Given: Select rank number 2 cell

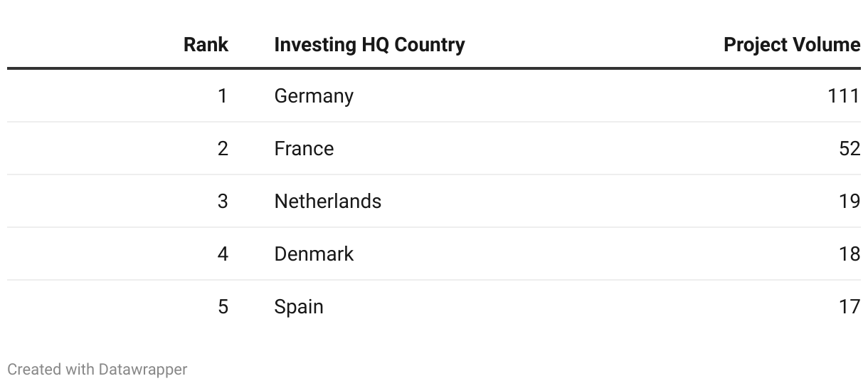Looking at the screenshot, I should pyautogui.click(x=223, y=148).
